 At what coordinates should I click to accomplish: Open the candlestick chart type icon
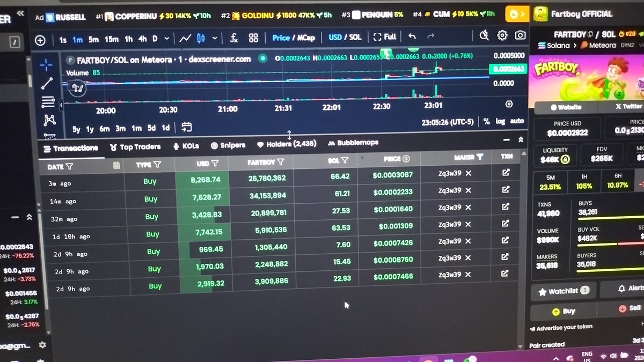coord(201,38)
